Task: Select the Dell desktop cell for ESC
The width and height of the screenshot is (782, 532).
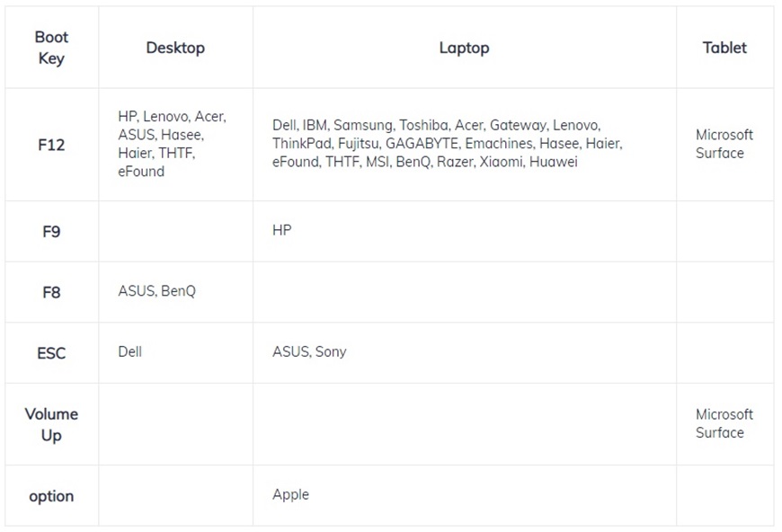Action: (x=130, y=351)
